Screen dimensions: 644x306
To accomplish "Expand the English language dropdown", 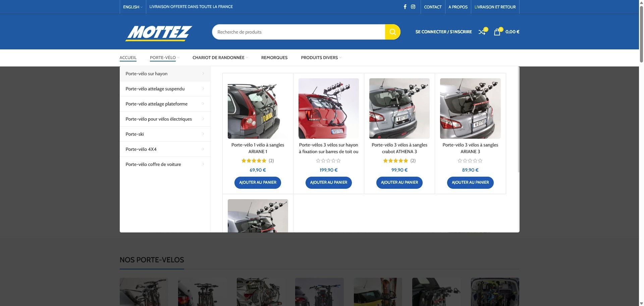I will click(x=132, y=7).
